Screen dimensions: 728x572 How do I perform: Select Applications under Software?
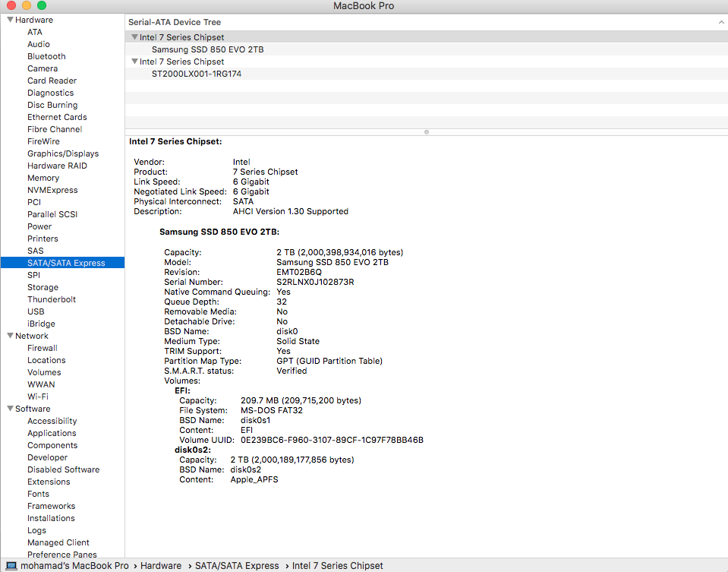(52, 433)
